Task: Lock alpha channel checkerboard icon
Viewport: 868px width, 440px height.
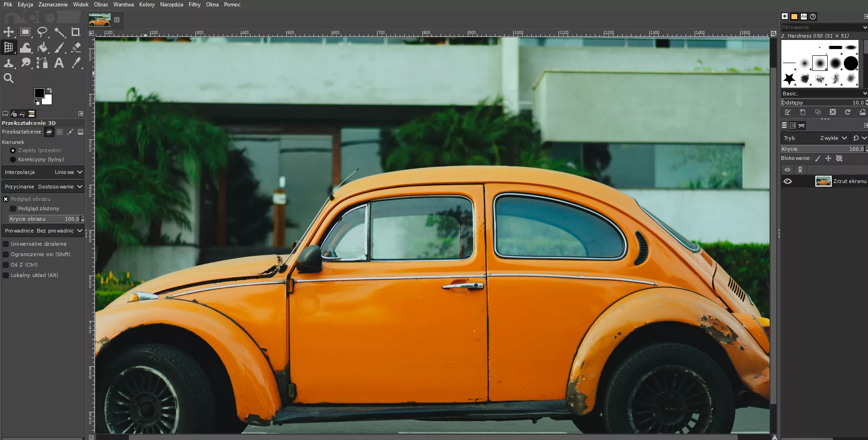Action: 839,158
